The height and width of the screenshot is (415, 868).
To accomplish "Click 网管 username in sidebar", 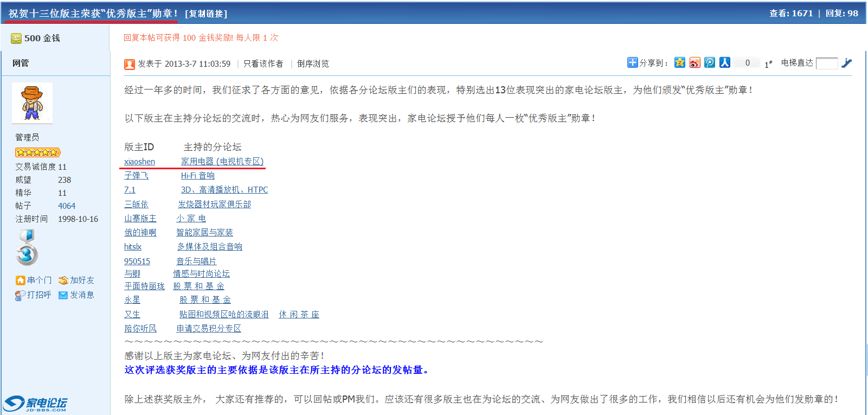I will pos(21,63).
